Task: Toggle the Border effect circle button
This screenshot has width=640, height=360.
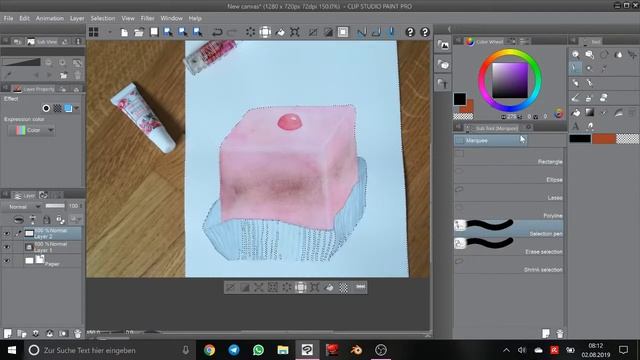Action: 46,108
